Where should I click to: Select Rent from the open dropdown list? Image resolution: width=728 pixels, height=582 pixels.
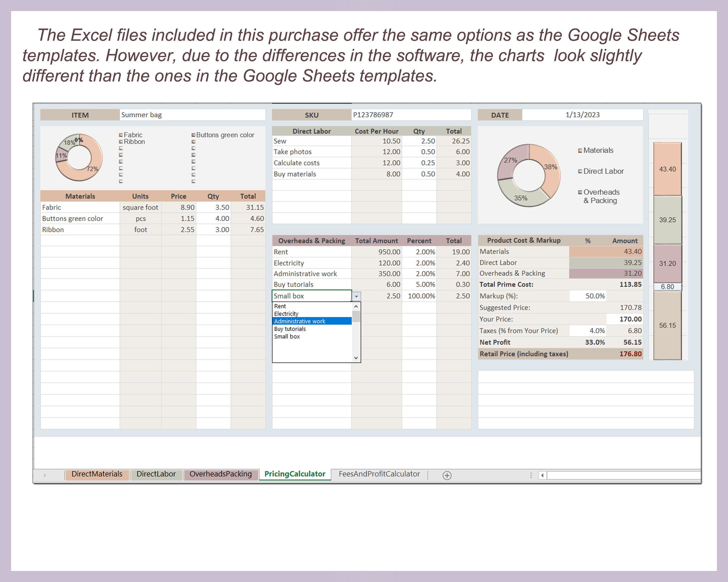280,306
